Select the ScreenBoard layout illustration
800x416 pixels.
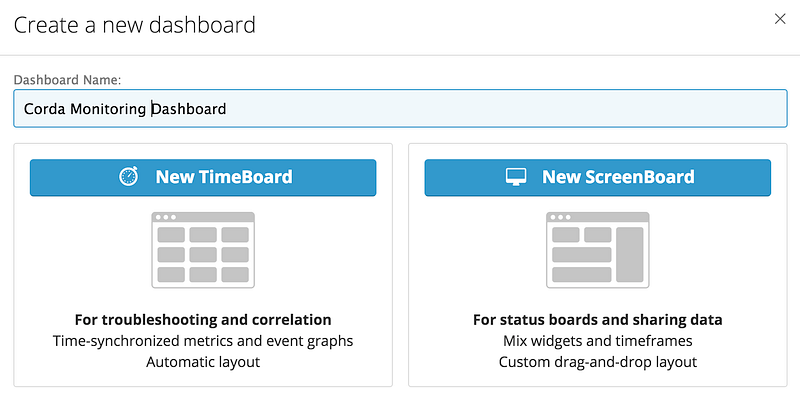(597, 250)
